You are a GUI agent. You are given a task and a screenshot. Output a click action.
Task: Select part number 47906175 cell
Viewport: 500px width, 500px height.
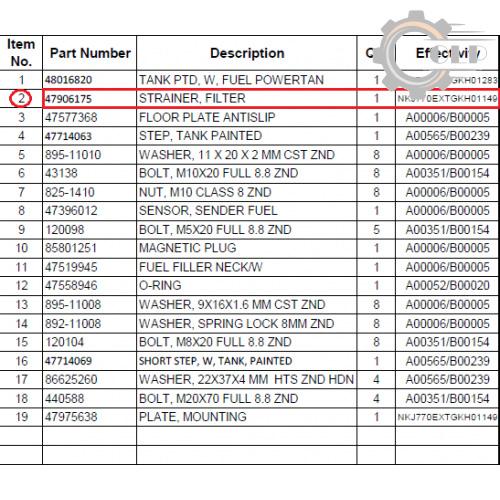[x=89, y=99]
